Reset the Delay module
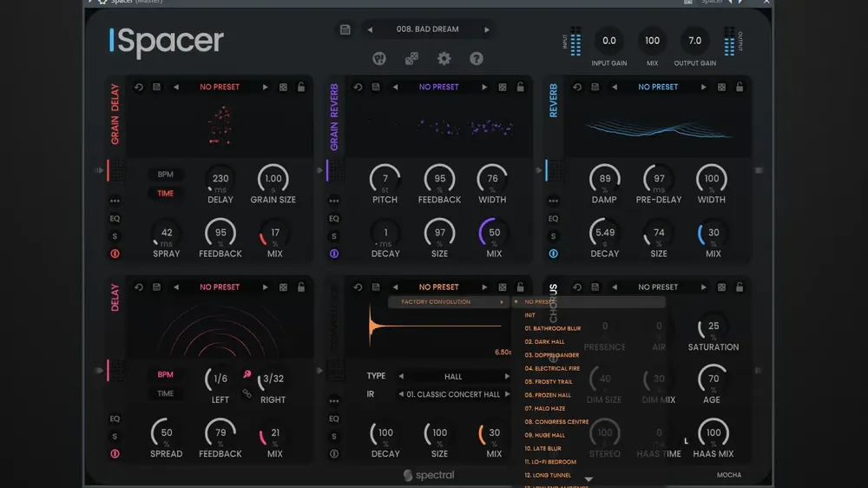Image resolution: width=868 pixels, height=488 pixels. [x=139, y=287]
